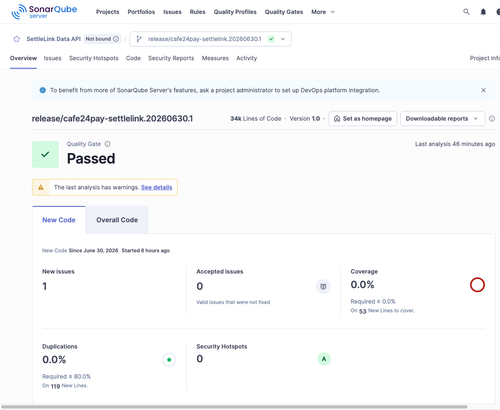The image size is (500, 410).
Task: Click the project favorite star icon
Action: [16, 39]
